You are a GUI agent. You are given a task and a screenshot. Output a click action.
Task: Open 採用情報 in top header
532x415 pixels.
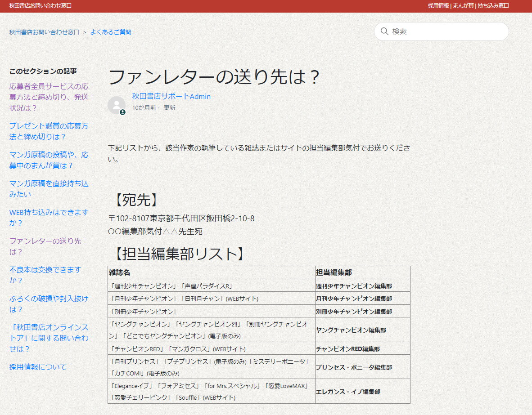tap(438, 6)
